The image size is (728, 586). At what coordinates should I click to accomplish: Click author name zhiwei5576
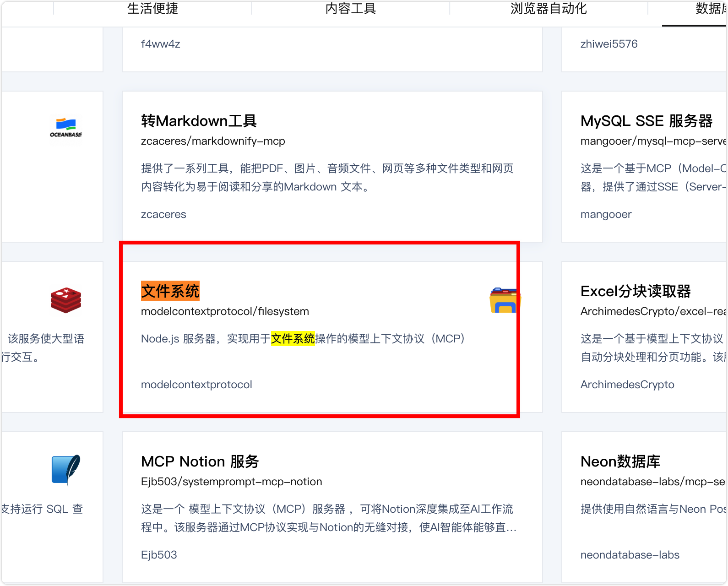(x=609, y=44)
